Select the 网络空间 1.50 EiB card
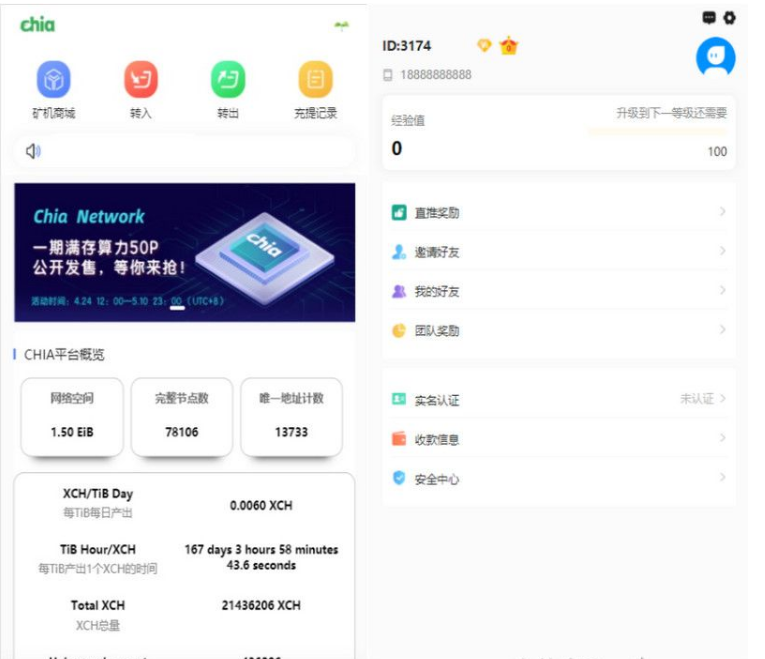Image resolution: width=765 pixels, height=659 pixels. click(x=72, y=416)
